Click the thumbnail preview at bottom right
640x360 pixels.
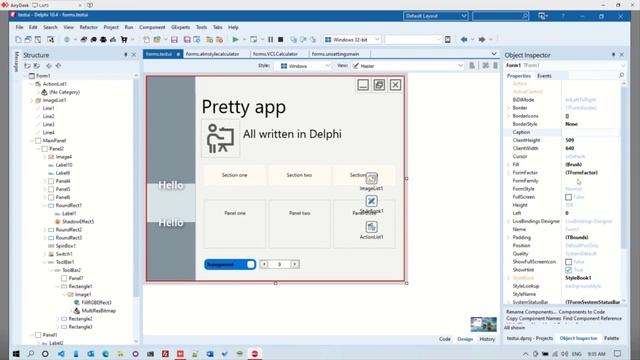click(483, 324)
